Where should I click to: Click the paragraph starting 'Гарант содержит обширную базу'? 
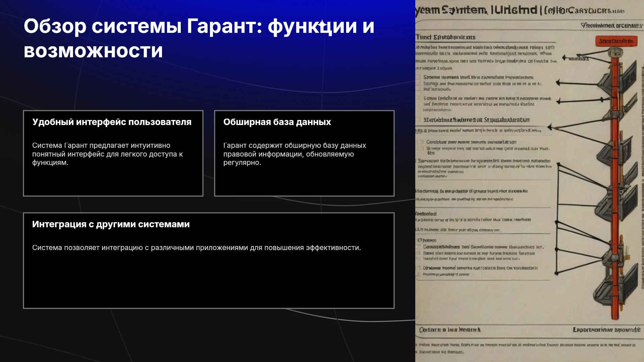(294, 154)
